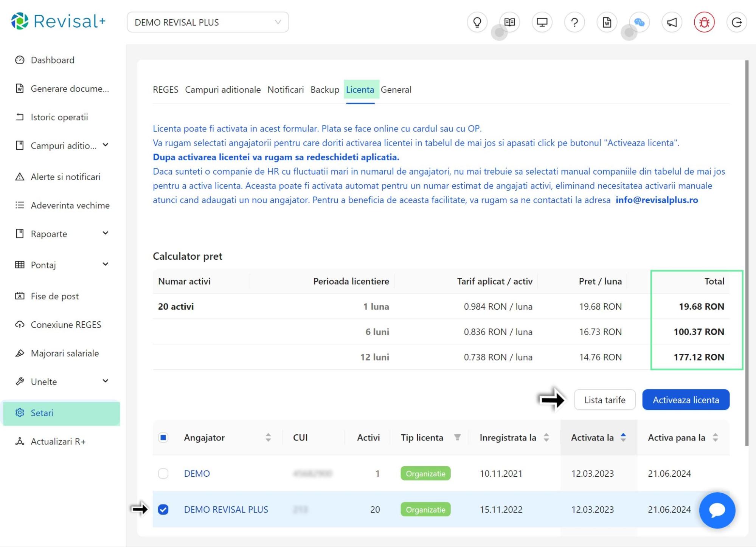Click the Activeaza licenta button
The image size is (756, 547).
coord(685,400)
